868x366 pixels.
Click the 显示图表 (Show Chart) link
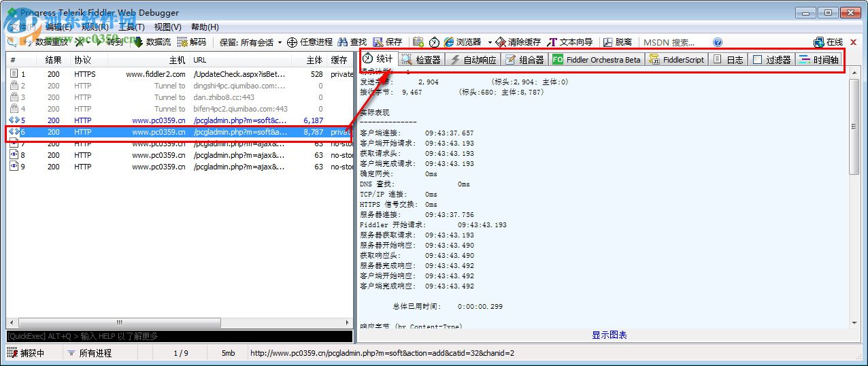coord(609,335)
